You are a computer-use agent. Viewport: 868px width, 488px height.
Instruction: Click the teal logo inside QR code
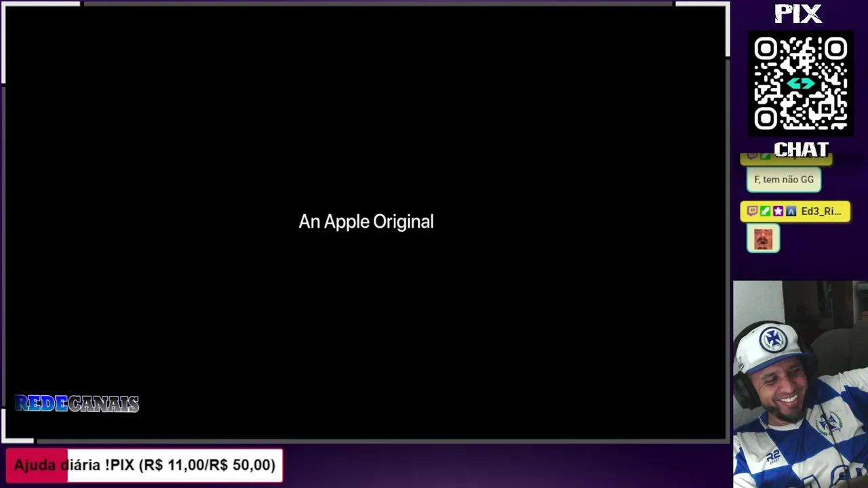(801, 83)
